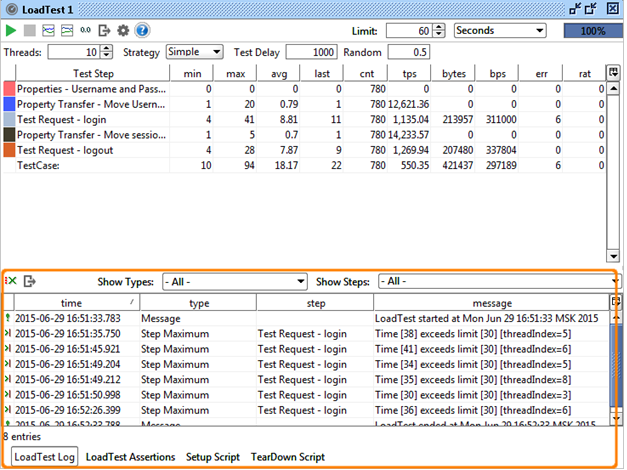This screenshot has height=470, width=627.
Task: Open the help question mark icon
Action: pyautogui.click(x=142, y=30)
